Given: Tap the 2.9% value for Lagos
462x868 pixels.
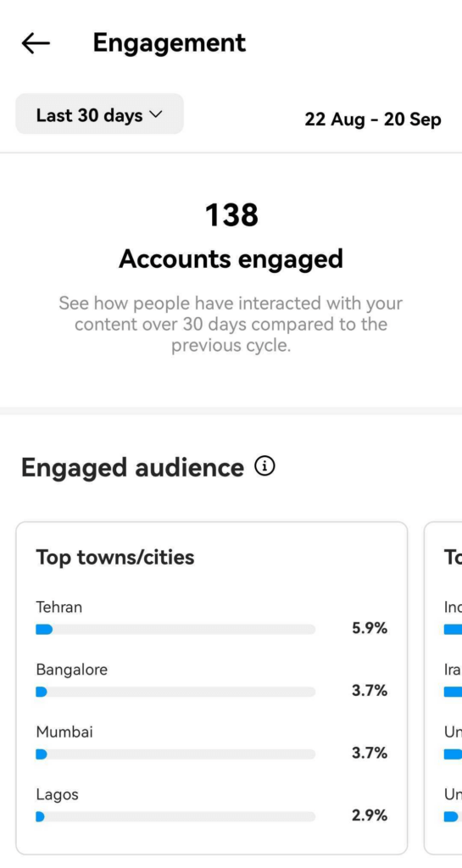Looking at the screenshot, I should coord(370,815).
